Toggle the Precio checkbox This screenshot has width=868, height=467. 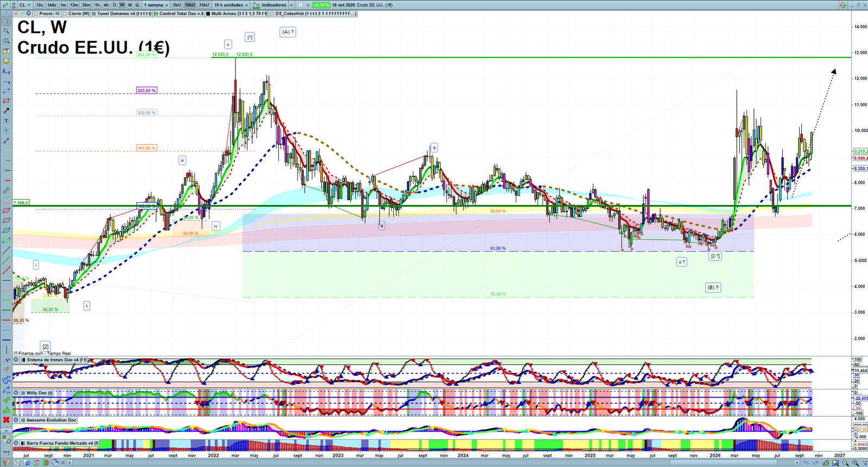(x=36, y=14)
